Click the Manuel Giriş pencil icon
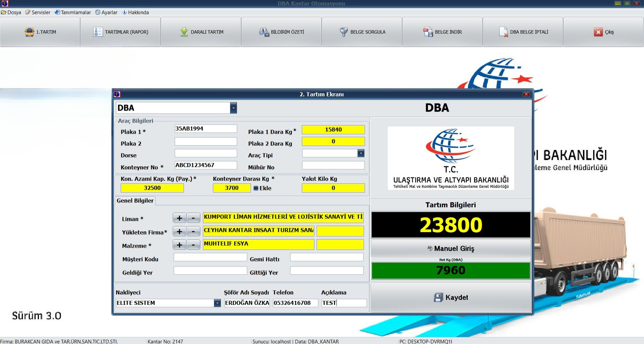 click(430, 248)
